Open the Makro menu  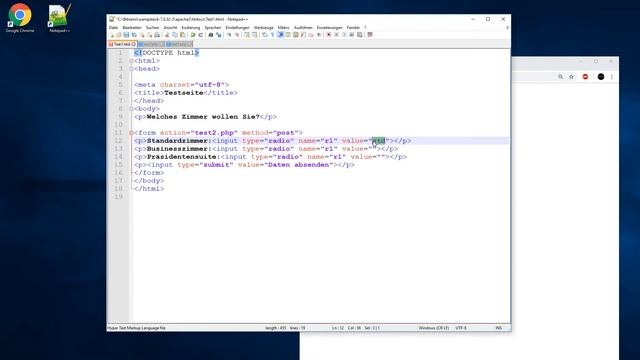pyautogui.click(x=283, y=28)
